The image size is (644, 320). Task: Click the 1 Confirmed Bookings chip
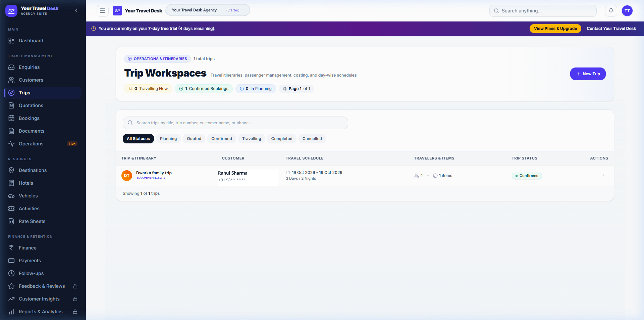tap(204, 89)
